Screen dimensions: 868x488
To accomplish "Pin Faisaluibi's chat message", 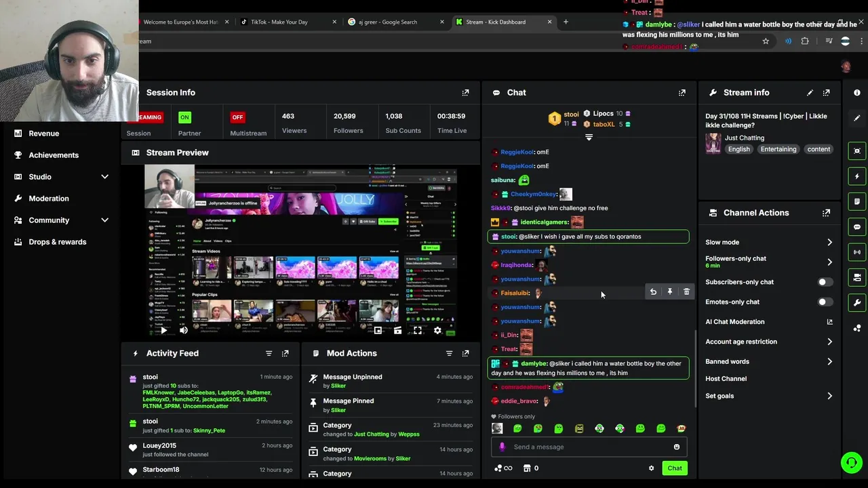I will click(x=669, y=291).
